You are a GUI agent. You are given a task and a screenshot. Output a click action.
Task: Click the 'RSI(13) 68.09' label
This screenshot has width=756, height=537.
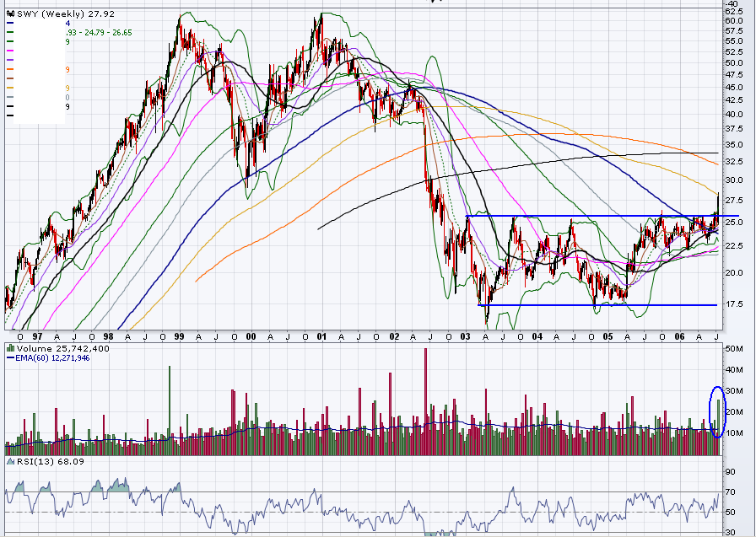pyautogui.click(x=50, y=461)
